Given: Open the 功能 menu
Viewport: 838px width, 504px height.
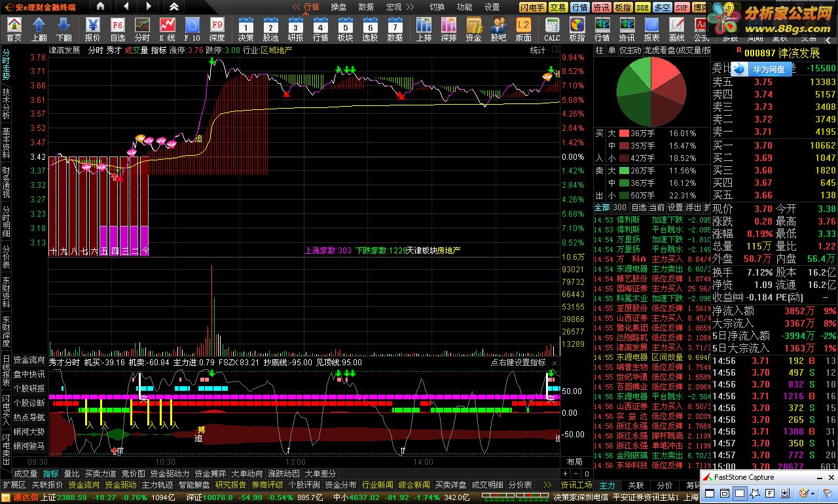Looking at the screenshot, I should pyautogui.click(x=464, y=7).
